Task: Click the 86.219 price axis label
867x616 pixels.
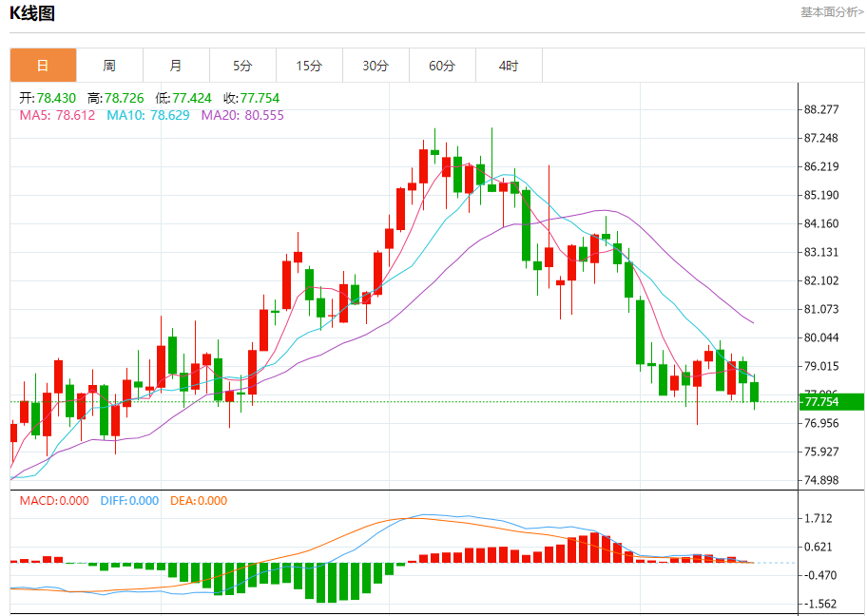Action: 821,166
